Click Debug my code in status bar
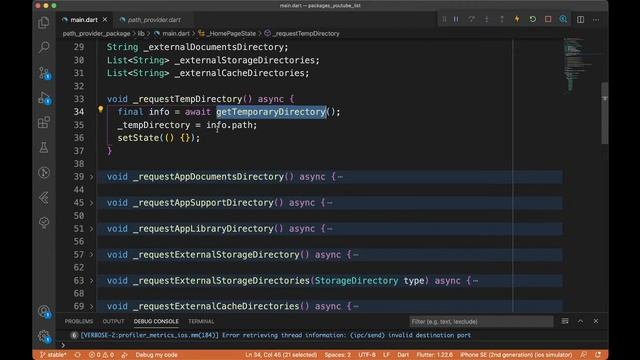The height and width of the screenshot is (360, 640). 156,355
